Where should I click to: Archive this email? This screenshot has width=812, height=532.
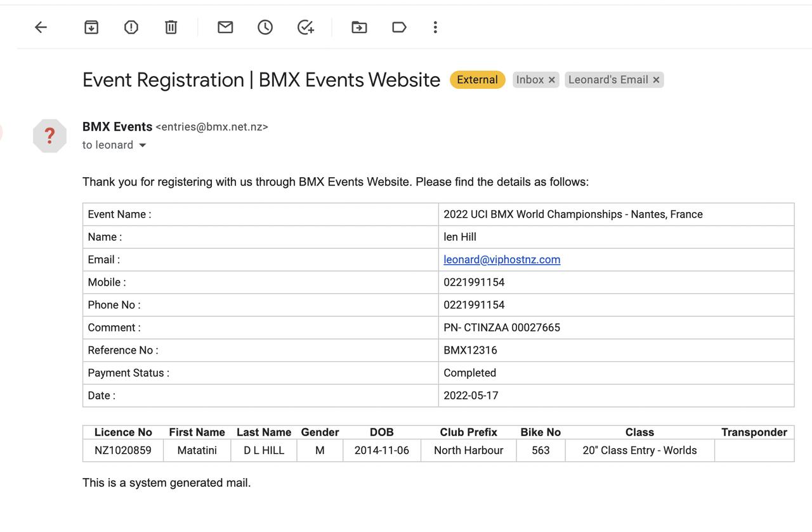click(91, 27)
